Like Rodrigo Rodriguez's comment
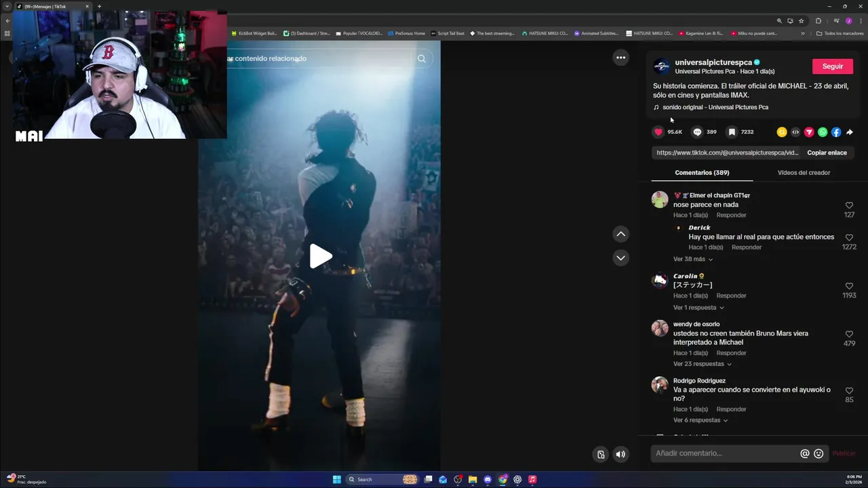 coord(849,390)
